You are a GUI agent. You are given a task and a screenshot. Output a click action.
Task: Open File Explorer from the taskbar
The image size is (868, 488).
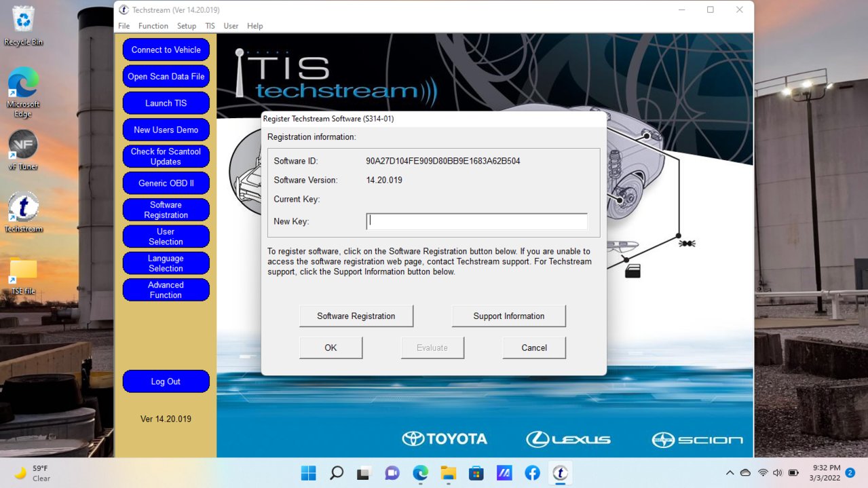coord(448,473)
